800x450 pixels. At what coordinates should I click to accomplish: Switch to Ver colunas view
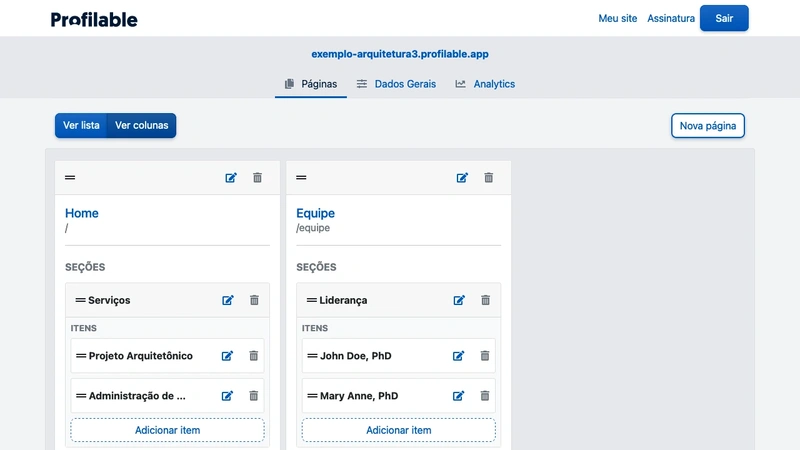click(x=142, y=126)
